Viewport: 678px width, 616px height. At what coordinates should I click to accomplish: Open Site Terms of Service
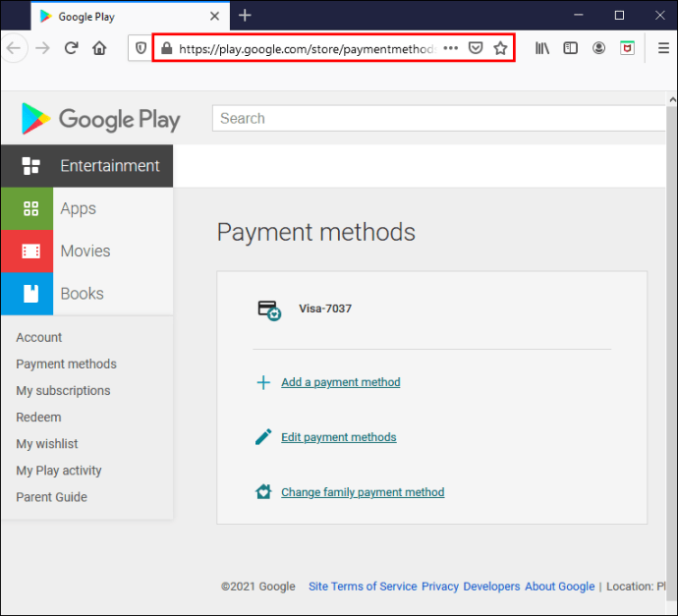[363, 587]
